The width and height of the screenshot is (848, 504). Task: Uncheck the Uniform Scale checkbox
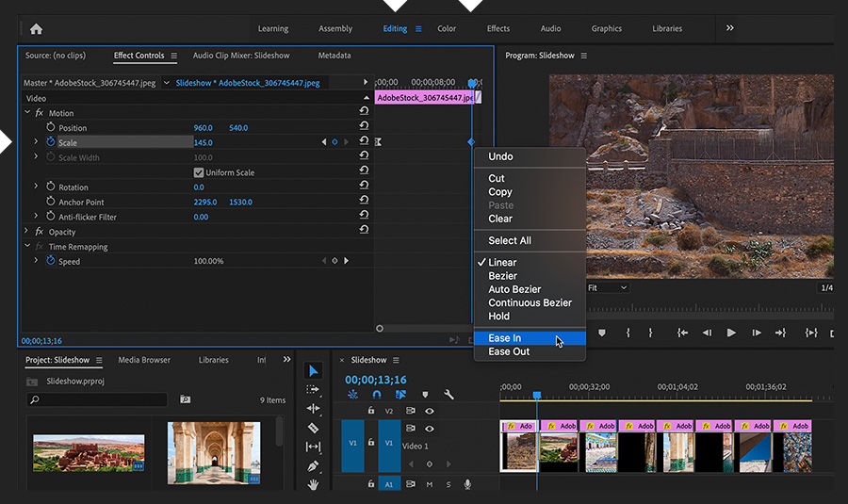[x=199, y=172]
